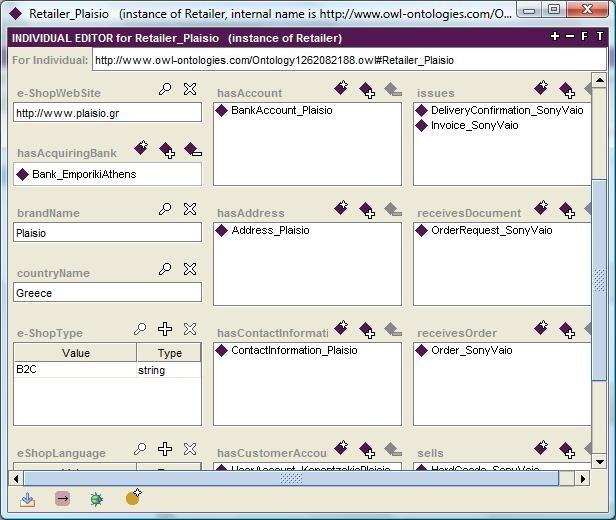Click the minus icon in Individual Editor header
Screen dimensions: 616x520
click(x=570, y=36)
